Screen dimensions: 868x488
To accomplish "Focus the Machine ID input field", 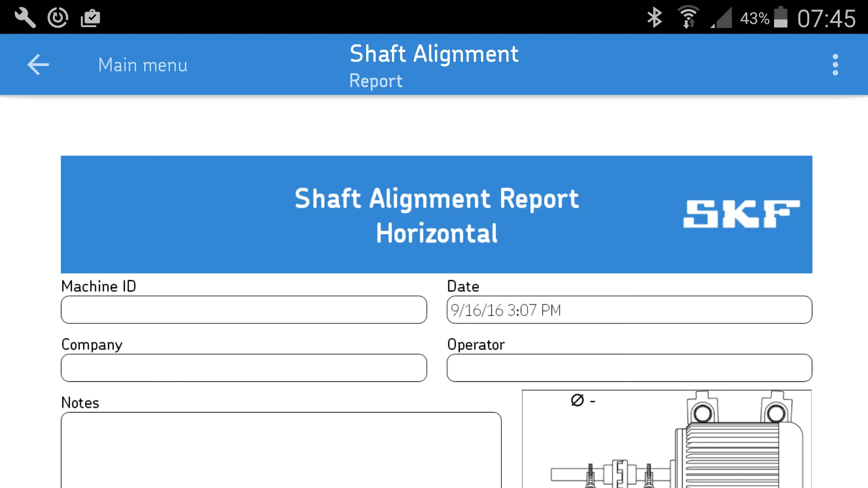I will (x=244, y=310).
